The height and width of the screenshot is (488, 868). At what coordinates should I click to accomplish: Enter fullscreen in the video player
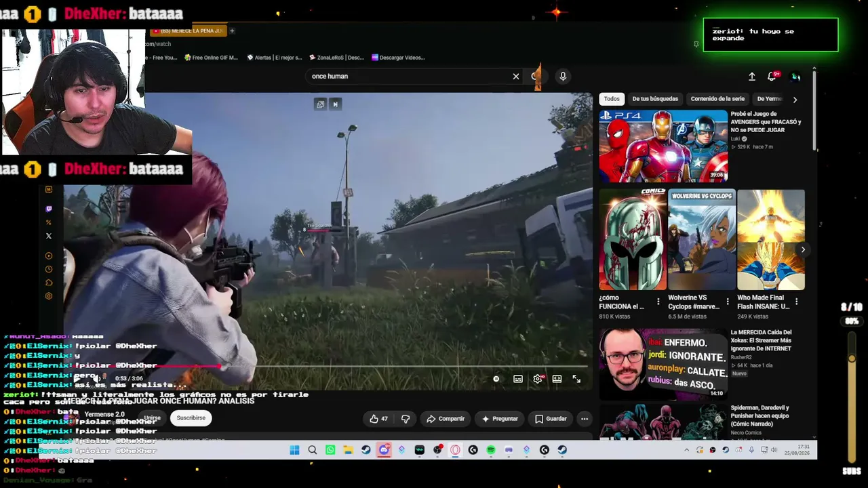576,379
